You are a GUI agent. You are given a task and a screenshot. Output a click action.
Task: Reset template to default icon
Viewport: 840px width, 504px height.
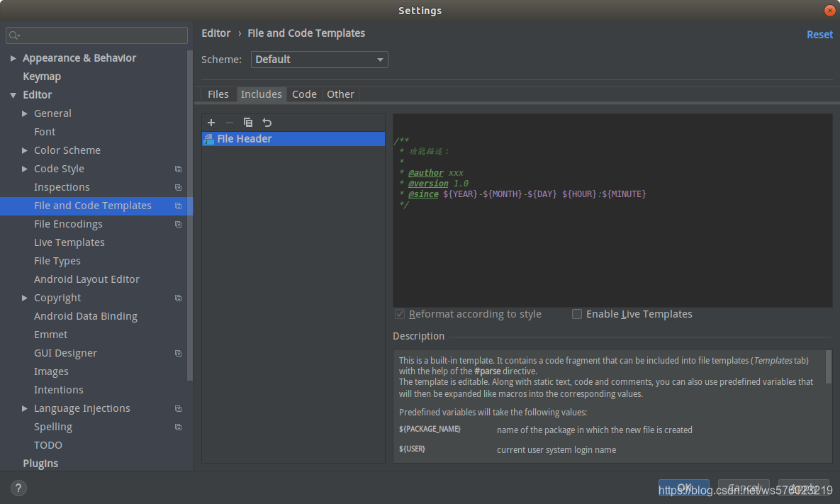[x=267, y=123]
